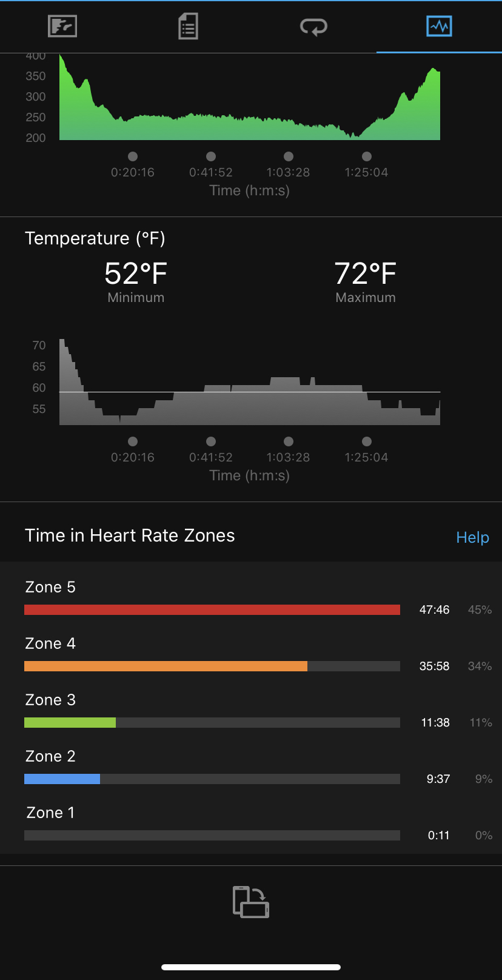Select the blue Zone 2 bar

(62, 779)
